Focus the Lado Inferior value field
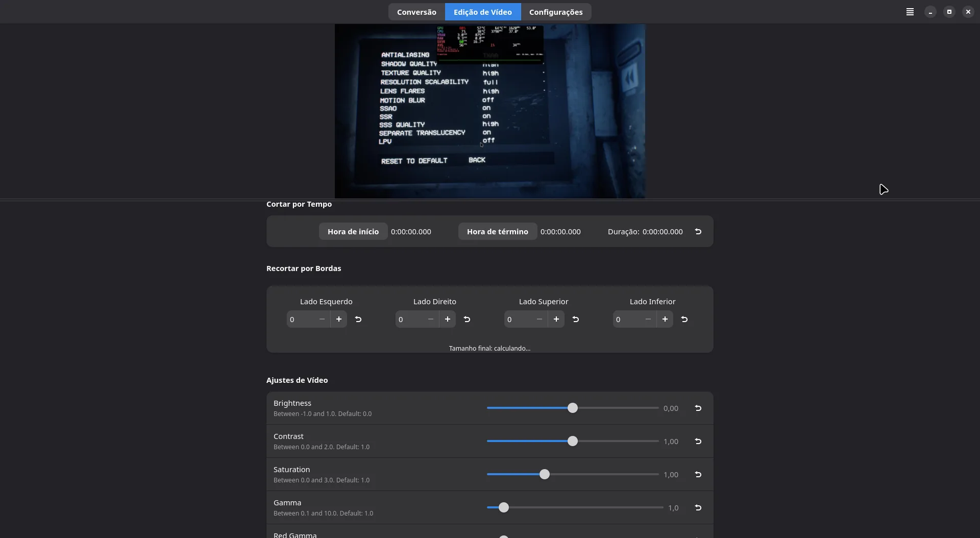 click(626, 320)
